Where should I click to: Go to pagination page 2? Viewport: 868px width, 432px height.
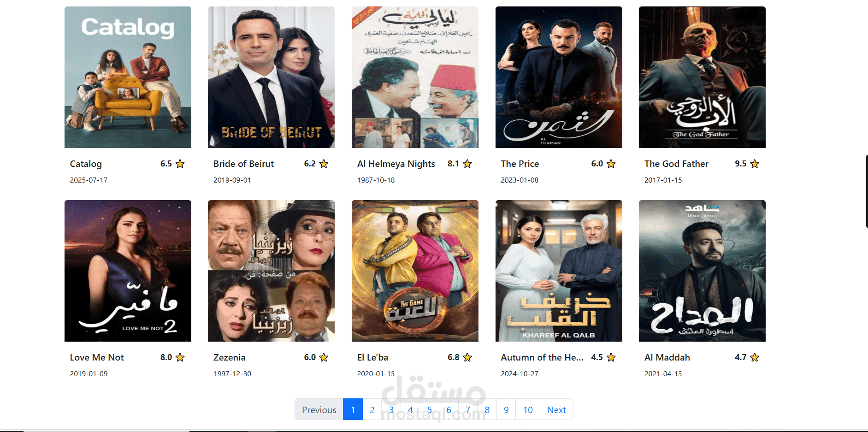tap(372, 409)
